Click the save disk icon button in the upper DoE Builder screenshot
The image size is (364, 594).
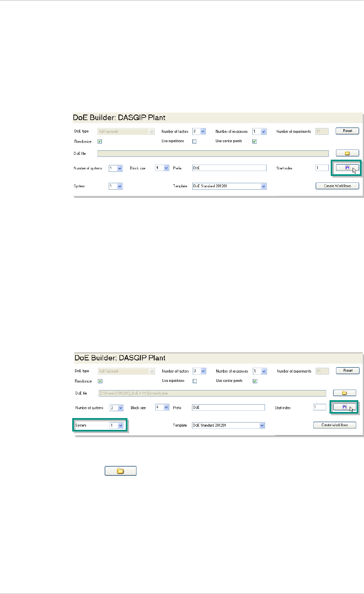click(x=347, y=167)
